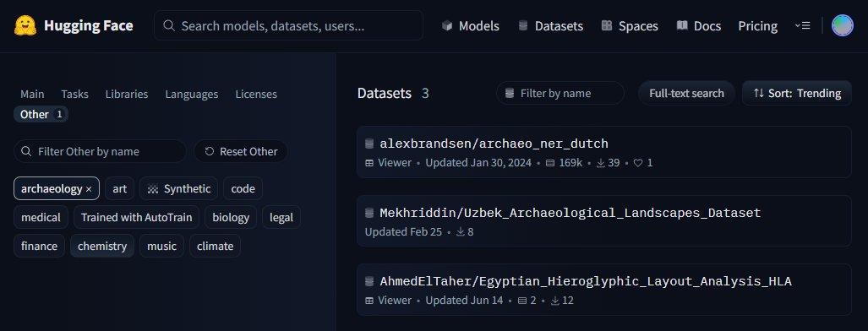Click Reset Other button
Screen dimensions: 868x331
tap(241, 151)
